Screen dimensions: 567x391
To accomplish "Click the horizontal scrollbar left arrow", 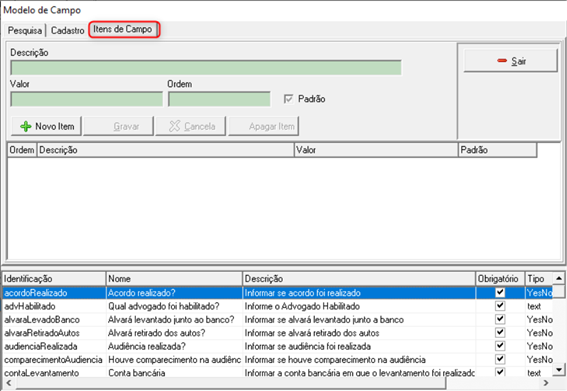I will click(9, 383).
